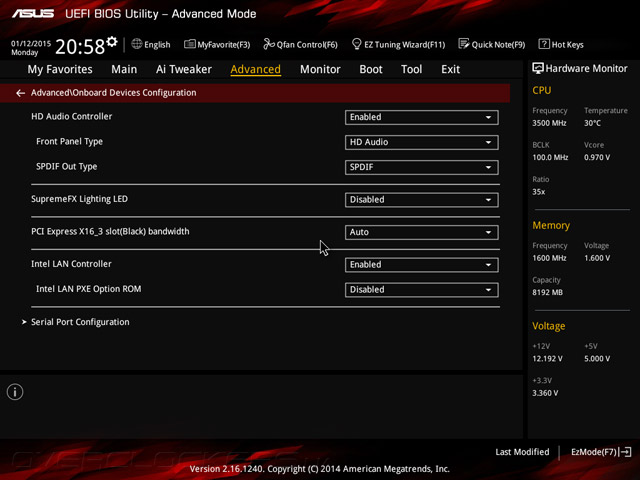Open MyFavorite(F3) from the top bar

pyautogui.click(x=217, y=44)
